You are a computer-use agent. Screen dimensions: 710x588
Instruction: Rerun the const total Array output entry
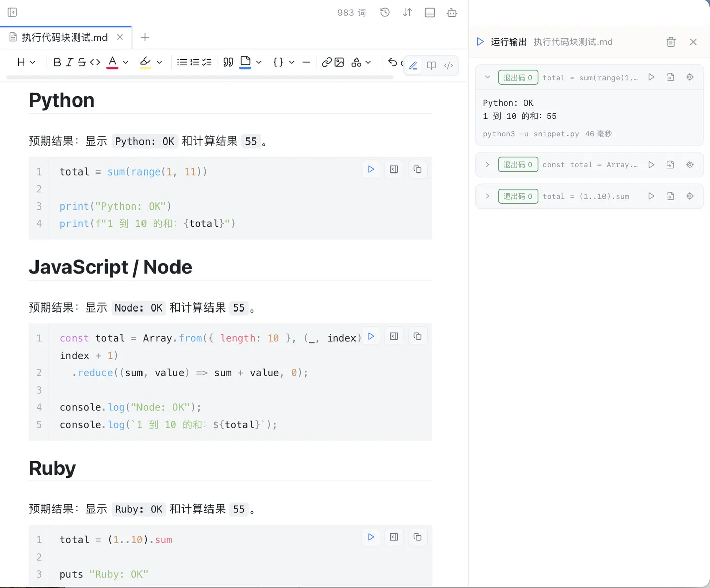click(x=651, y=165)
